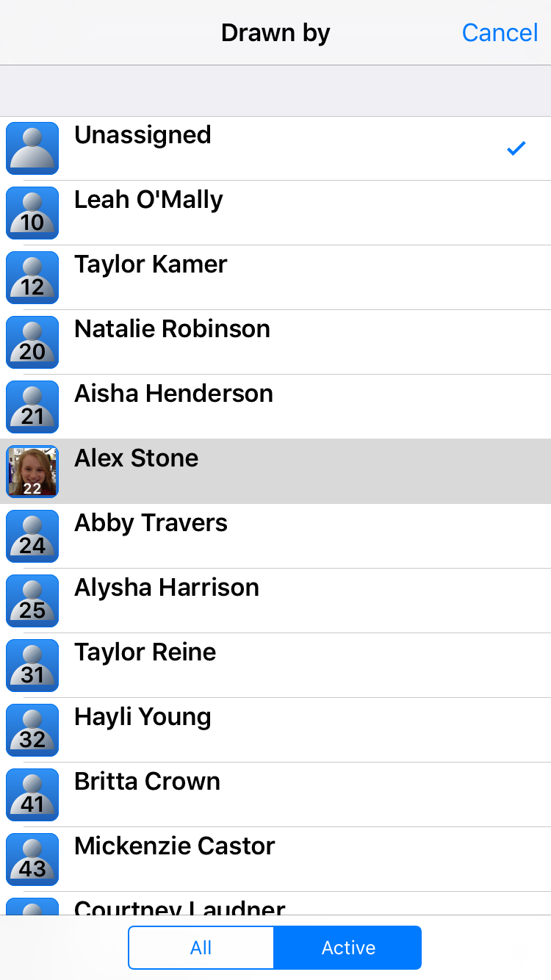Tap player number 43 avatar icon
This screenshot has height=980, width=551.
tap(32, 860)
